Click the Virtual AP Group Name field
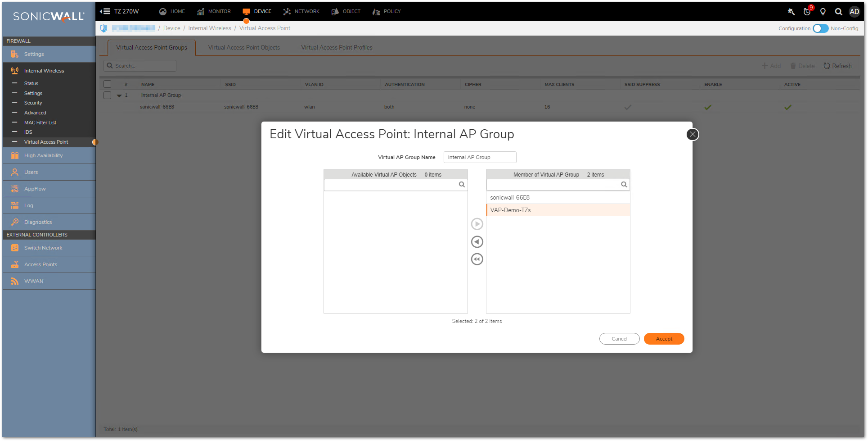This screenshot has height=441, width=868. click(480, 157)
